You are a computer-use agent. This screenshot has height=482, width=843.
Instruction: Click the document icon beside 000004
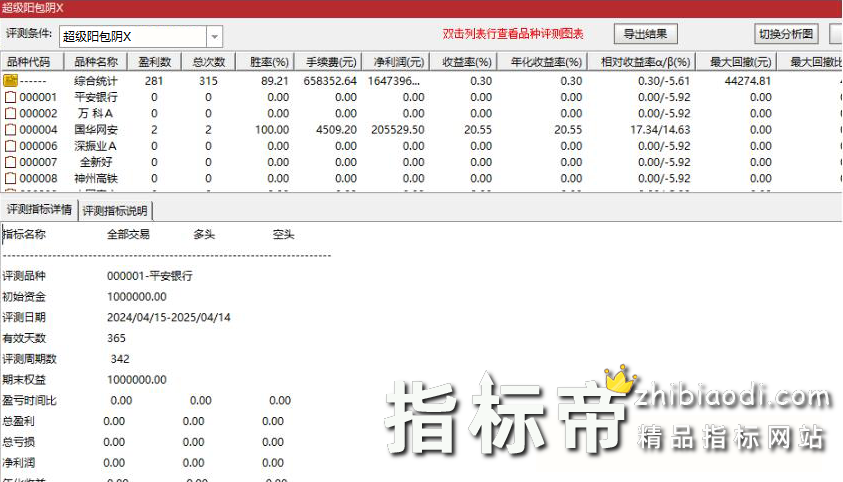point(10,130)
